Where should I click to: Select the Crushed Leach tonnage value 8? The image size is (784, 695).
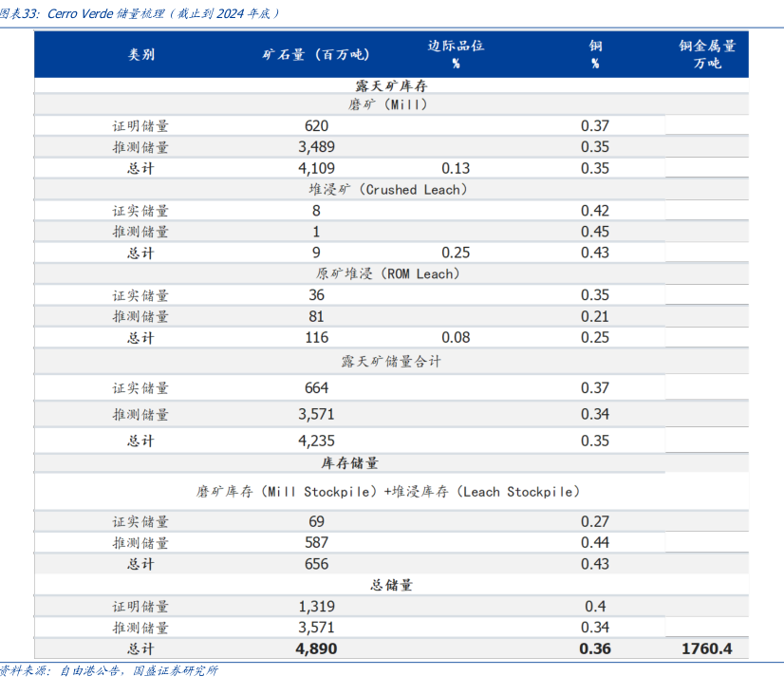click(316, 211)
